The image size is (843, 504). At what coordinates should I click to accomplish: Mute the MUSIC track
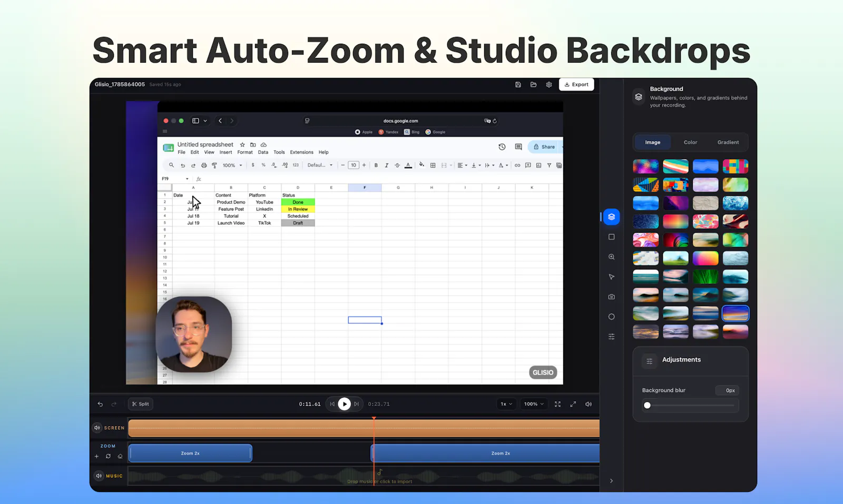99,476
